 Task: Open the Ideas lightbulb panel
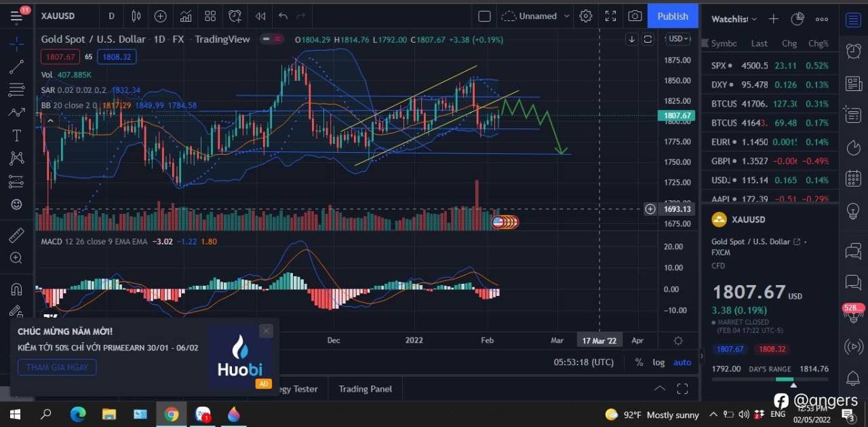[x=853, y=211]
